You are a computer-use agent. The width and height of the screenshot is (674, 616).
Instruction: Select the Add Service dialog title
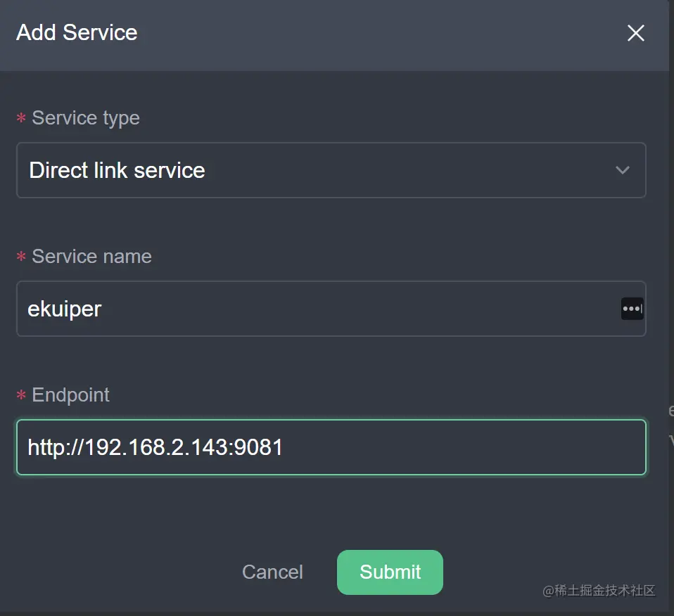point(76,32)
